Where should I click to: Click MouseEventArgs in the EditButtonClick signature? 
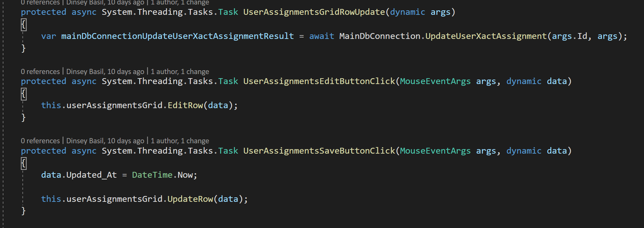(x=435, y=81)
